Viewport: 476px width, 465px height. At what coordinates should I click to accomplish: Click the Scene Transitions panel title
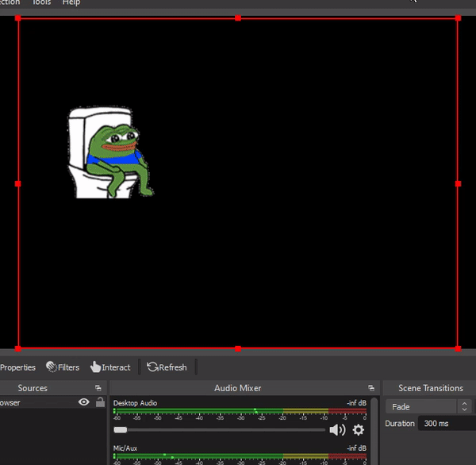pyautogui.click(x=431, y=388)
